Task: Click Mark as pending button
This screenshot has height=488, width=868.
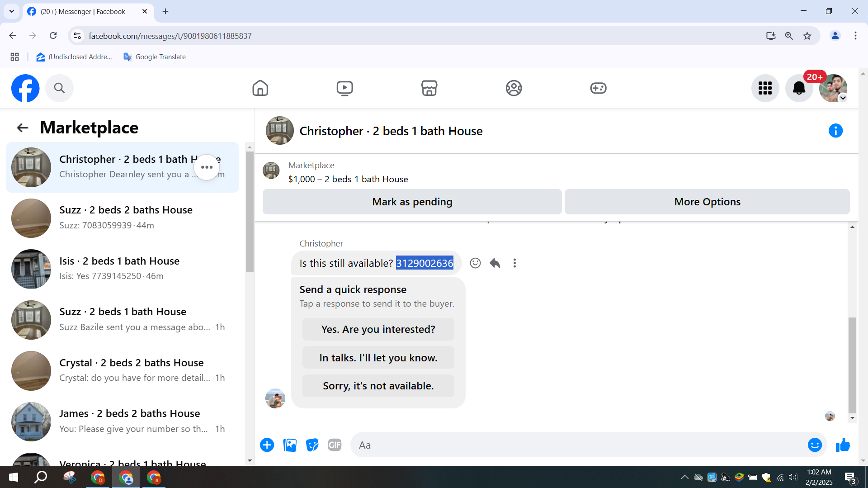Action: coord(412,202)
